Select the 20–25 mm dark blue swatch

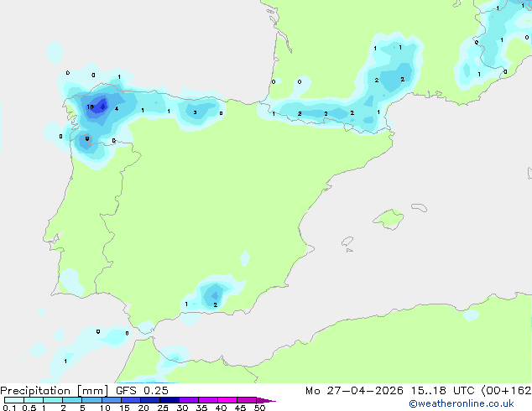coord(150,400)
